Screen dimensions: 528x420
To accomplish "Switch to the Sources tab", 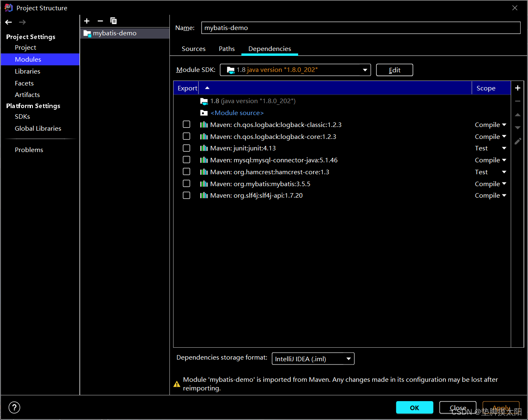I will [x=193, y=48].
